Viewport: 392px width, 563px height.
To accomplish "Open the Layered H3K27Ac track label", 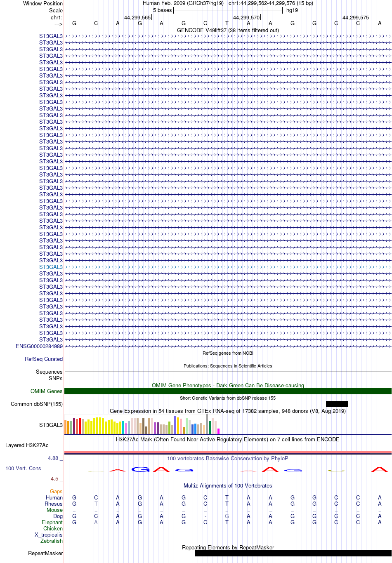I will click(x=27, y=445).
